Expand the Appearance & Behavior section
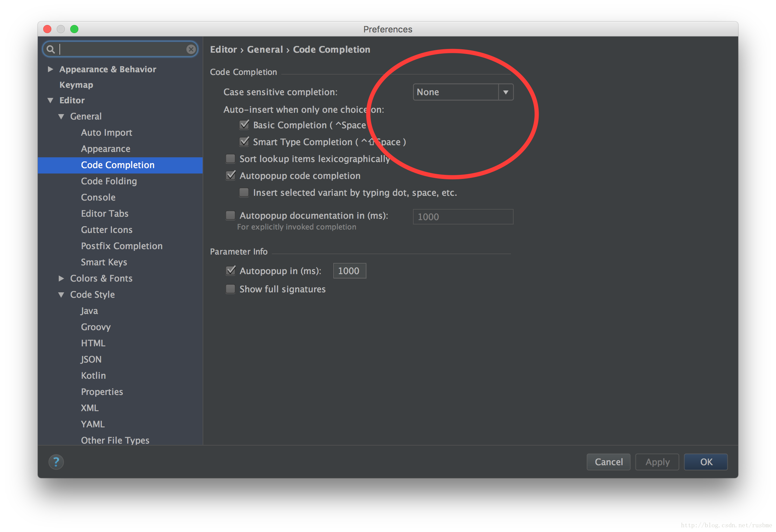This screenshot has height=532, width=776. pos(50,69)
